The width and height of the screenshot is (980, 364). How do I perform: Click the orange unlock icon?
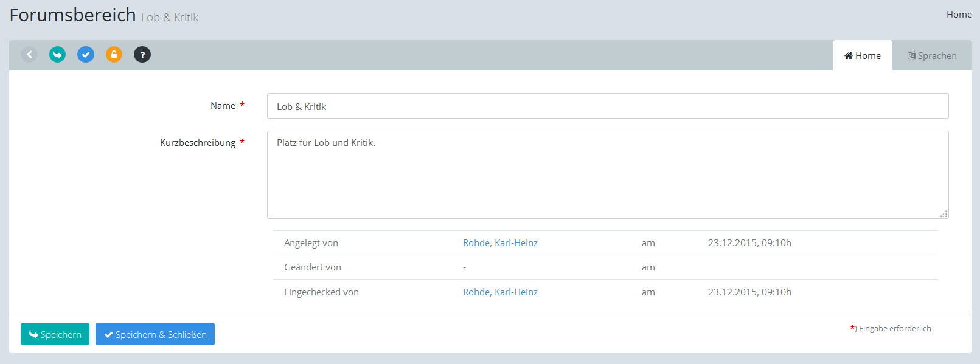114,55
